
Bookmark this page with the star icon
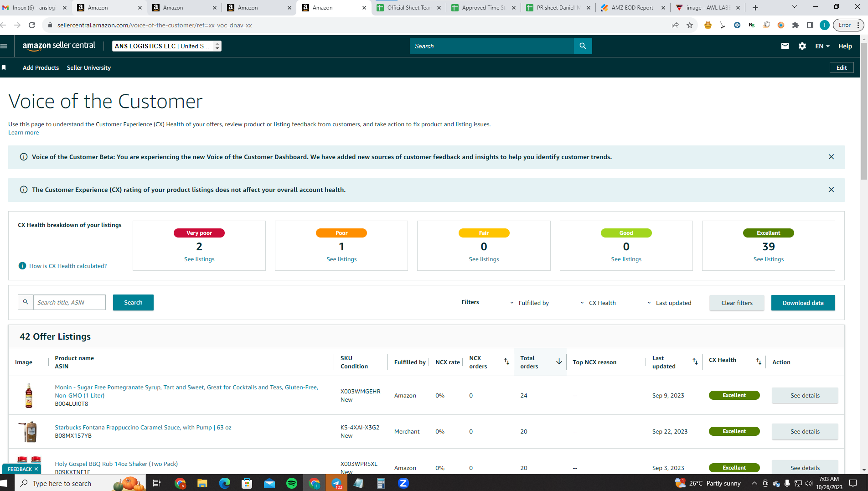coord(690,25)
